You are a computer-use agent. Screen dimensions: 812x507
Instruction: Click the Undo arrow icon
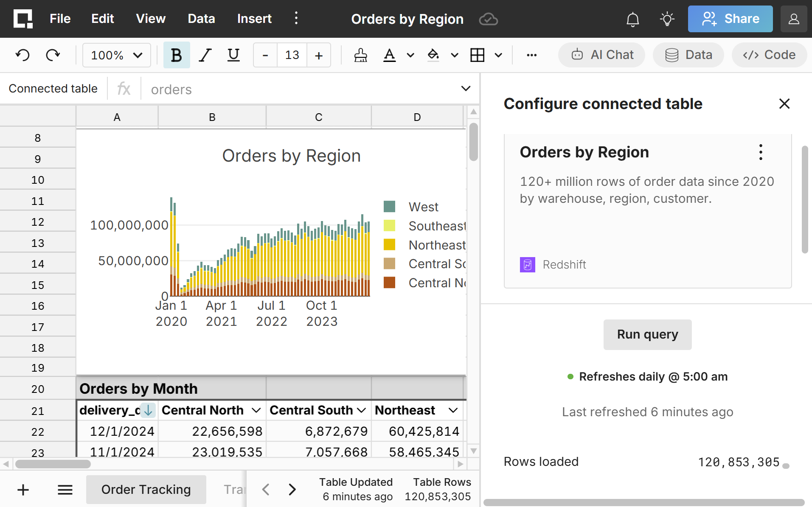23,55
